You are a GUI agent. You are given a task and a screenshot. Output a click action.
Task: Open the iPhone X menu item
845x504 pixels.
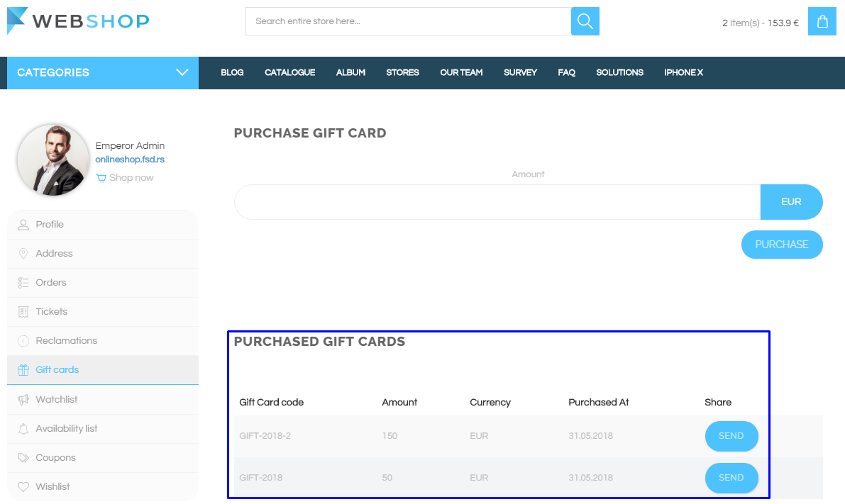click(x=684, y=72)
